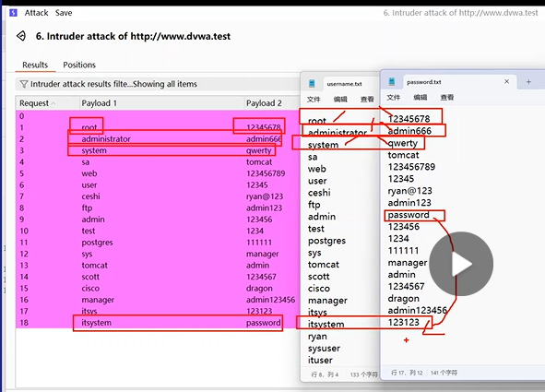Click the password.txt notepad file icon
The image size is (545, 392).
click(392, 82)
